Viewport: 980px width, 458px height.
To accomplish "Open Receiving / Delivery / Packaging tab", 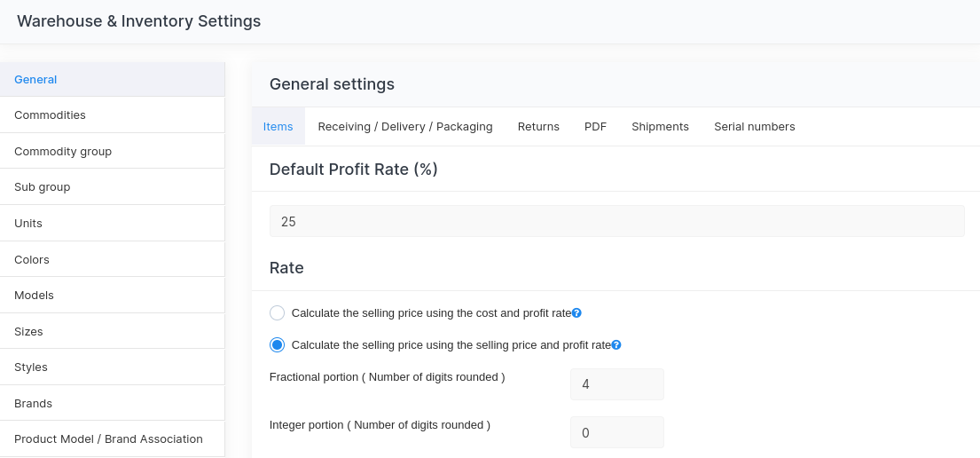I will (x=405, y=127).
